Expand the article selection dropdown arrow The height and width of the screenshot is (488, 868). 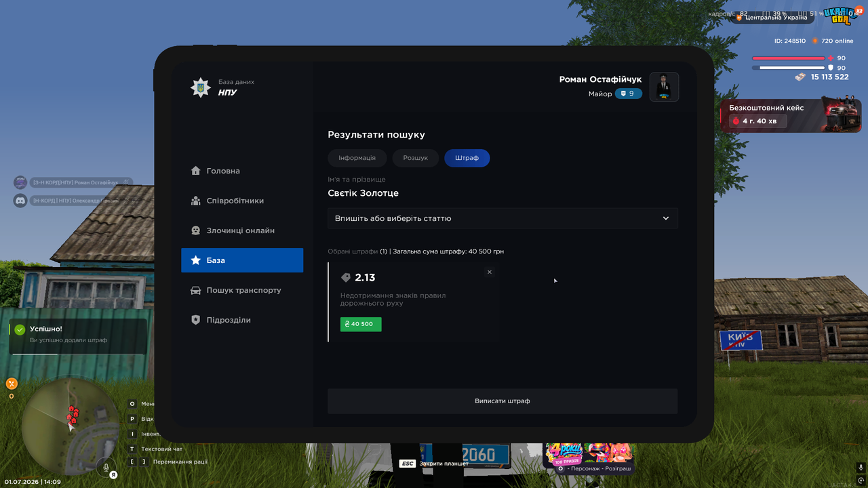click(666, 218)
